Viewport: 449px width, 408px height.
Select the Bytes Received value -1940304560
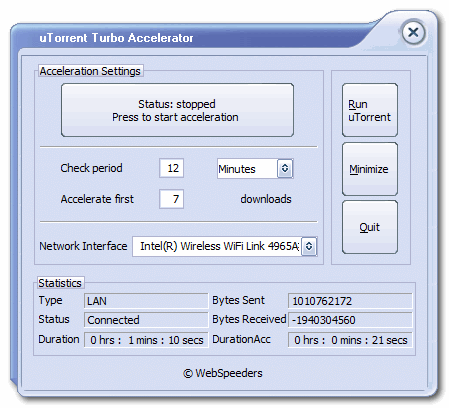point(350,320)
